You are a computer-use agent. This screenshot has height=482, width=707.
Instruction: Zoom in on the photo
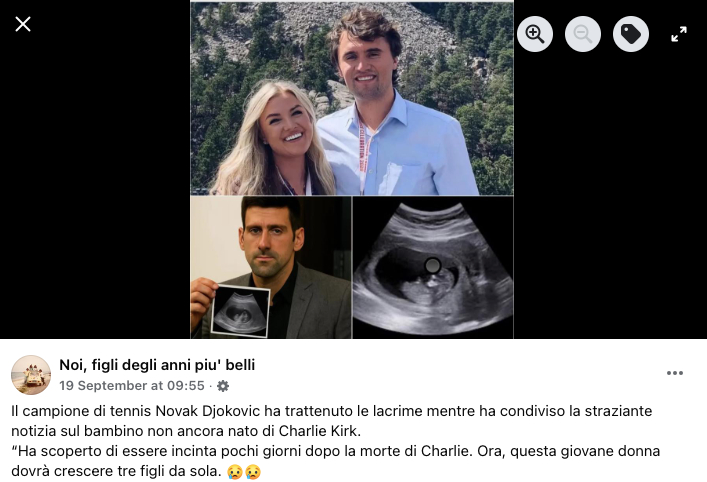(x=535, y=34)
